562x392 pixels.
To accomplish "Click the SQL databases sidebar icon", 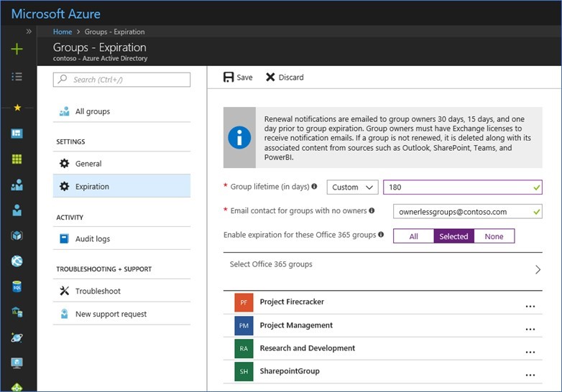I will [17, 286].
